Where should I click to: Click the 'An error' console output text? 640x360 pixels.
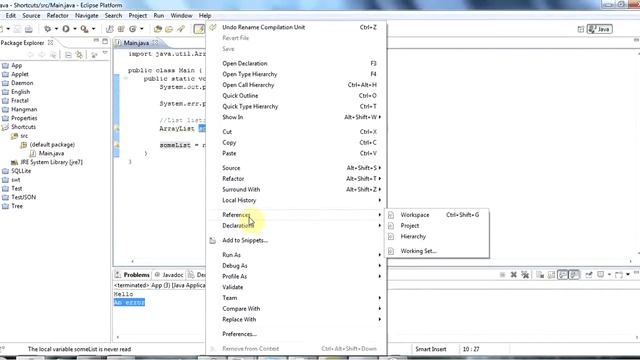[x=129, y=302]
